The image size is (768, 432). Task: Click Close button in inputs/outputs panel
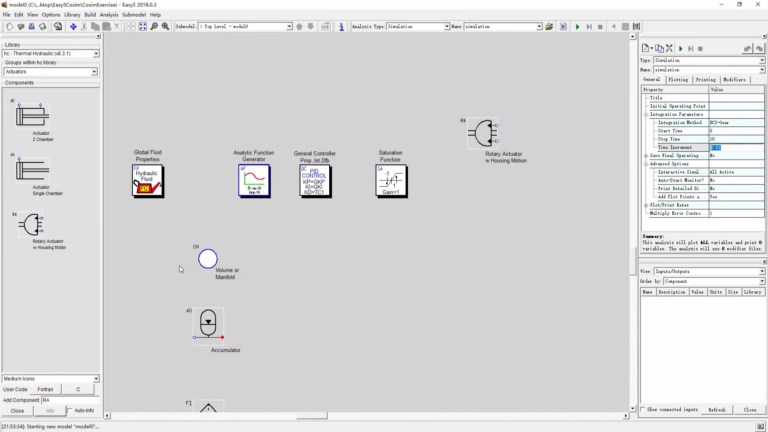pyautogui.click(x=750, y=409)
